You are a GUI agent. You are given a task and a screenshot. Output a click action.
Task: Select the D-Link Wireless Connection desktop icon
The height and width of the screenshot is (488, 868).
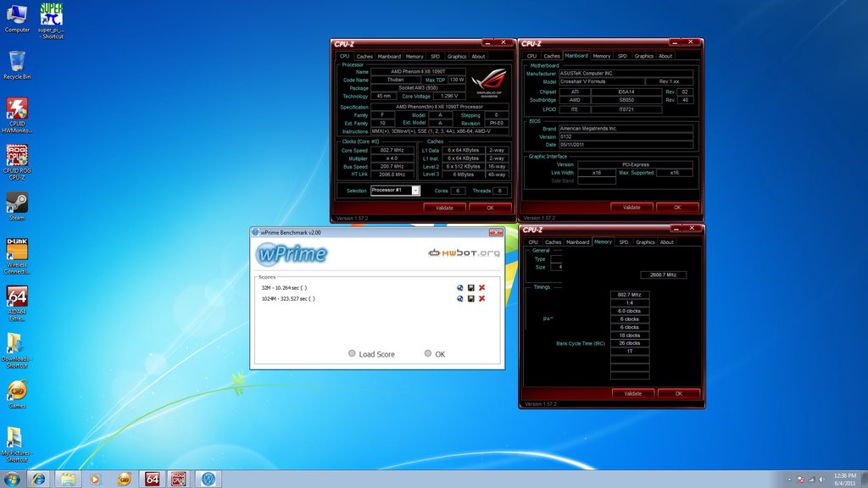point(17,256)
